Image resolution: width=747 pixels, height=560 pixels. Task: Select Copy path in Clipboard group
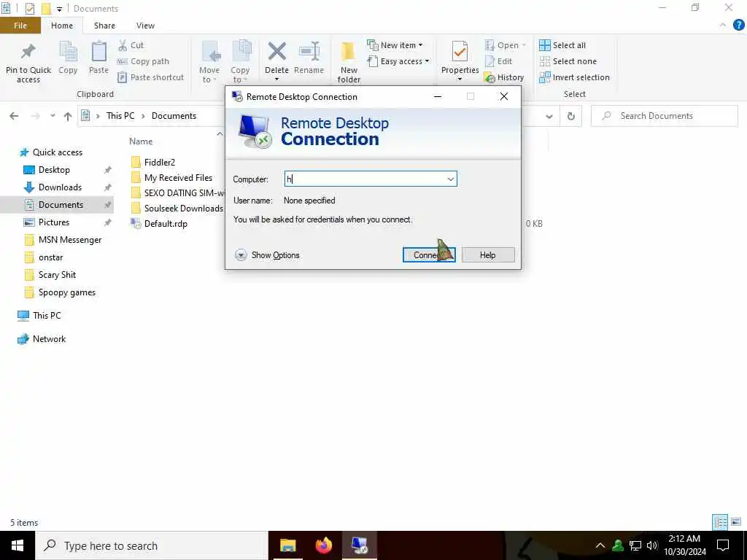coord(144,61)
